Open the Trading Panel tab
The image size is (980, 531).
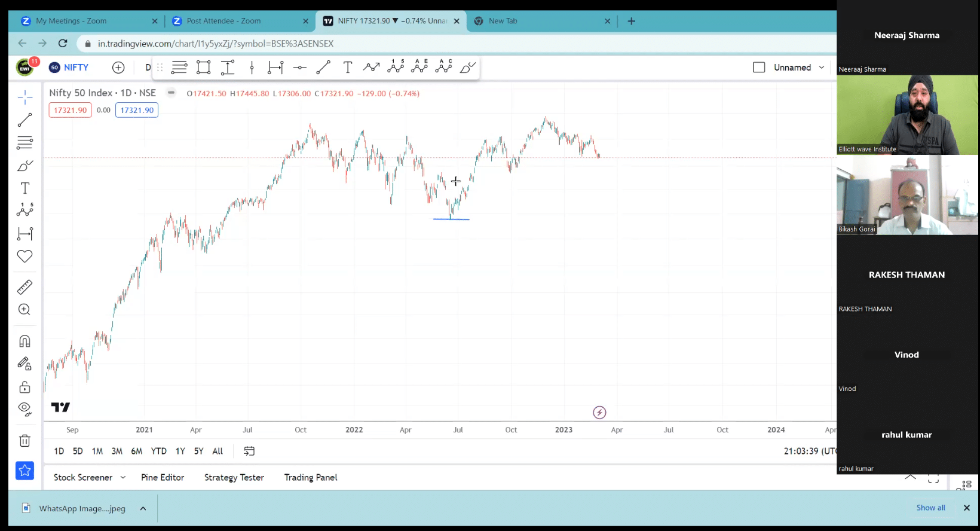pos(311,477)
